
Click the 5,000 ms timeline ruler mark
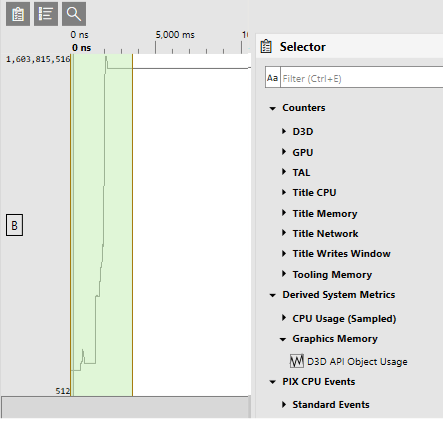point(175,35)
